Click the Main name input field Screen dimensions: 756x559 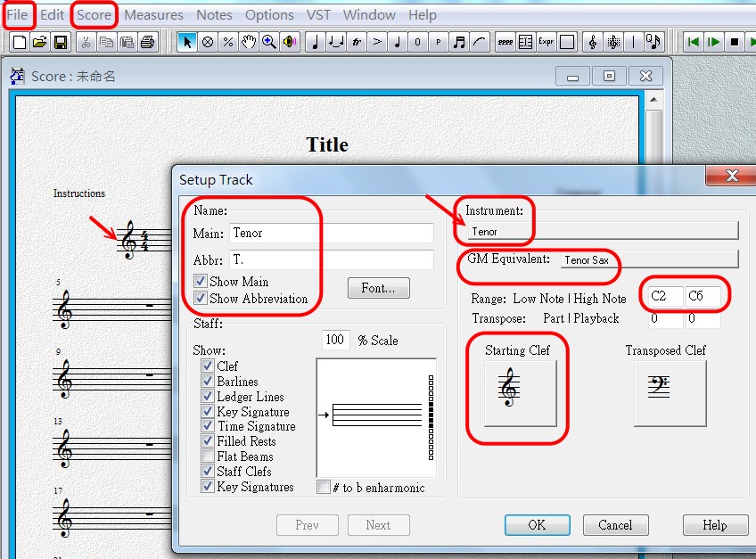331,233
